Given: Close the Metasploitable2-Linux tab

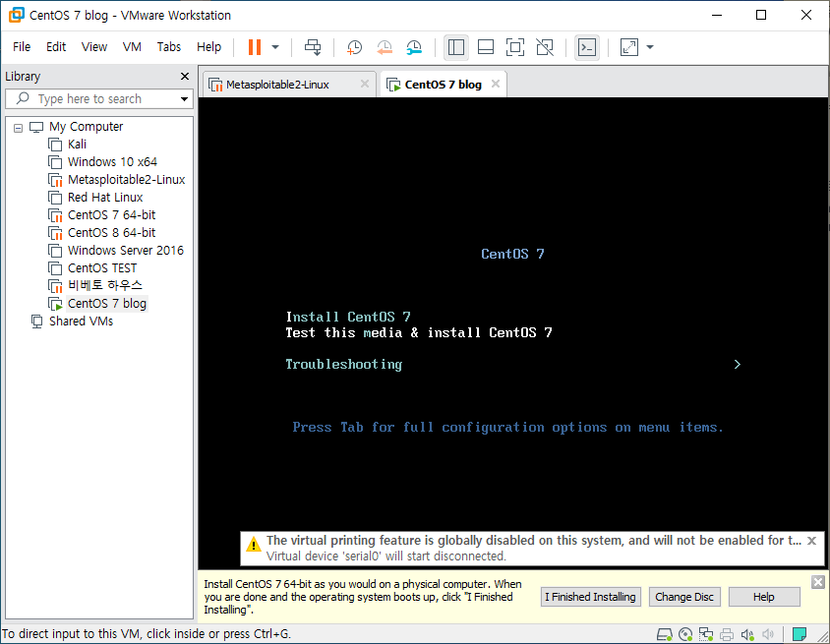Looking at the screenshot, I should coord(365,84).
